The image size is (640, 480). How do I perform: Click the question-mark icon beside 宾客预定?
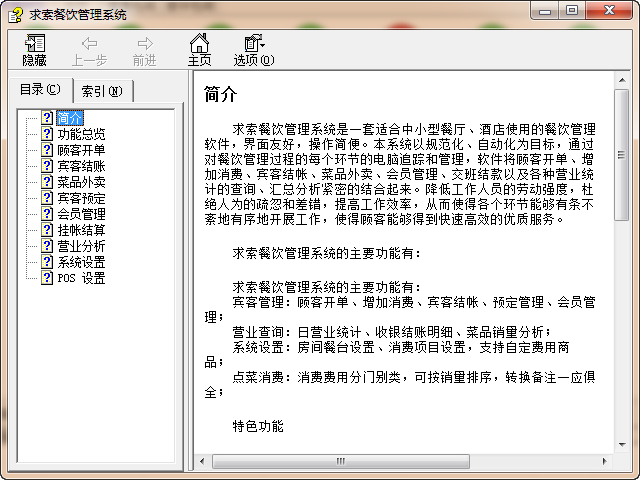point(47,198)
